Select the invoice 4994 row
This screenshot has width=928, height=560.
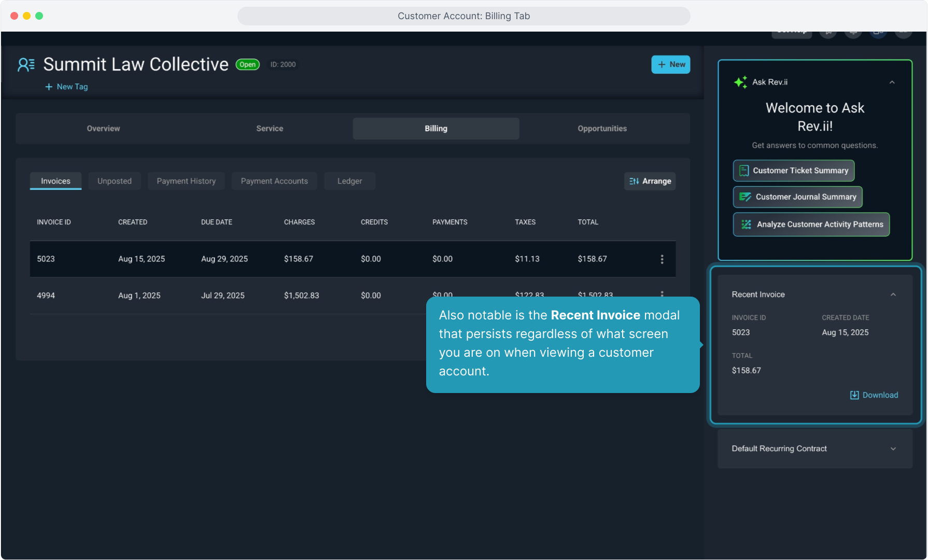207,296
